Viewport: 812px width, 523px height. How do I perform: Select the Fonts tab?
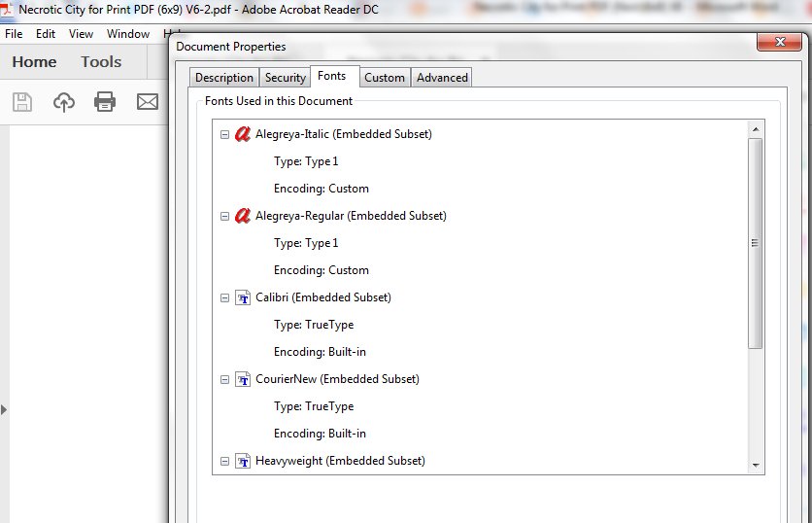pyautogui.click(x=332, y=76)
